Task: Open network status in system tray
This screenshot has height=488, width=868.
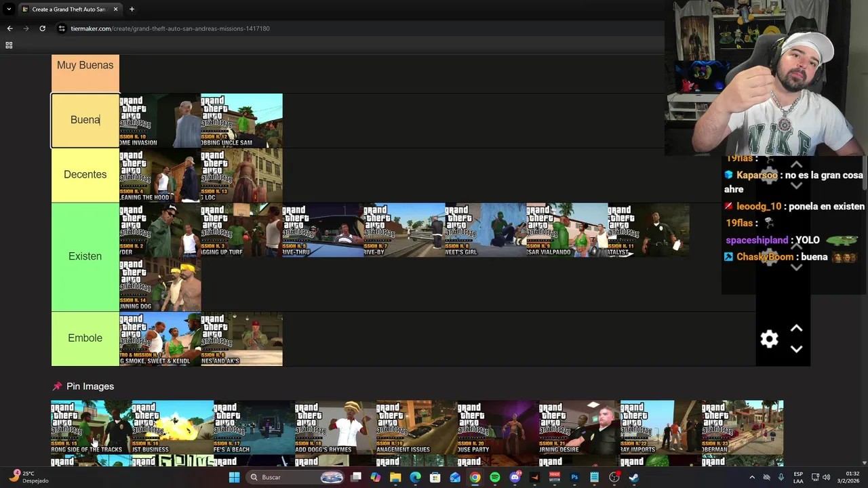Action: point(815,477)
